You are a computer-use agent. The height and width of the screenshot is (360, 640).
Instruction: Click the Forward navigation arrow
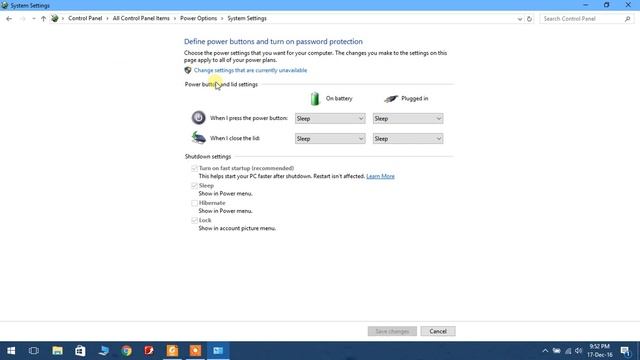click(22, 19)
